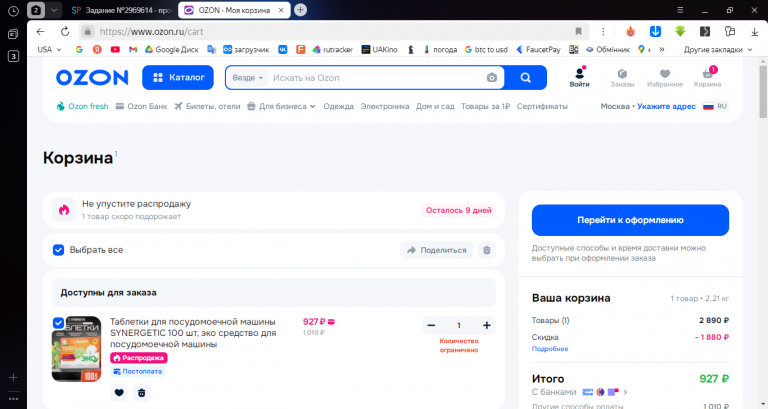
Task: Switch to the Задание №2969614 tab
Action: (121, 10)
